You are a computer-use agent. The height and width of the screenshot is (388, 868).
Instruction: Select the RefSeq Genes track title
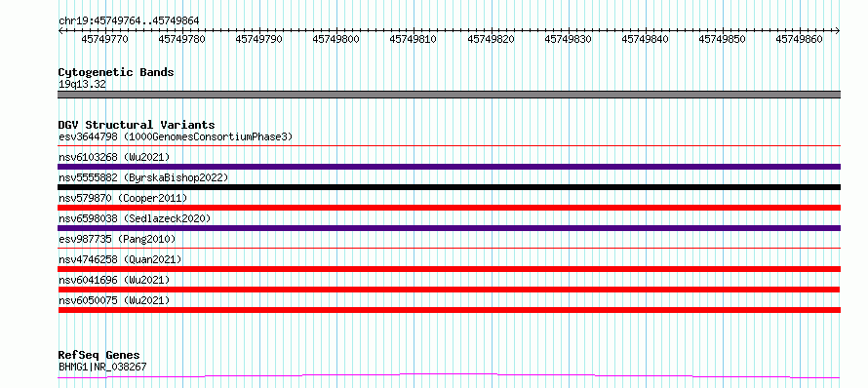(99, 356)
